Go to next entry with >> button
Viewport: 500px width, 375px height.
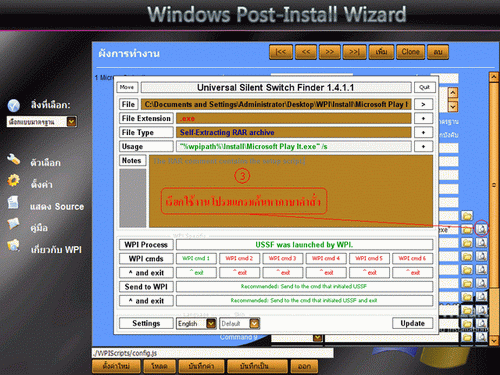pyautogui.click(x=330, y=52)
